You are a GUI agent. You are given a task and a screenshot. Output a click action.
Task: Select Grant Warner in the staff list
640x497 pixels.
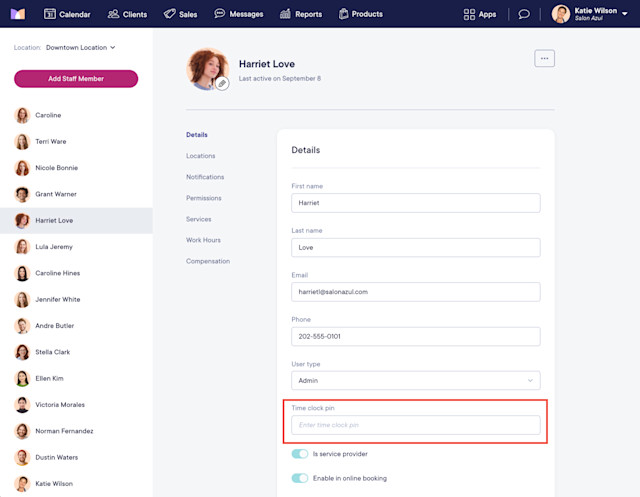coord(76,194)
